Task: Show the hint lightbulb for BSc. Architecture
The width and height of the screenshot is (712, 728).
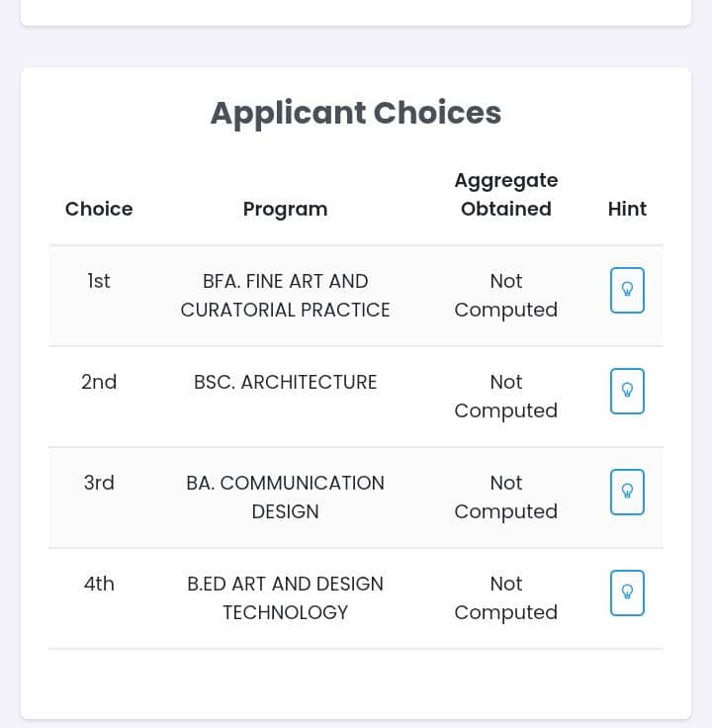Action: pos(627,391)
